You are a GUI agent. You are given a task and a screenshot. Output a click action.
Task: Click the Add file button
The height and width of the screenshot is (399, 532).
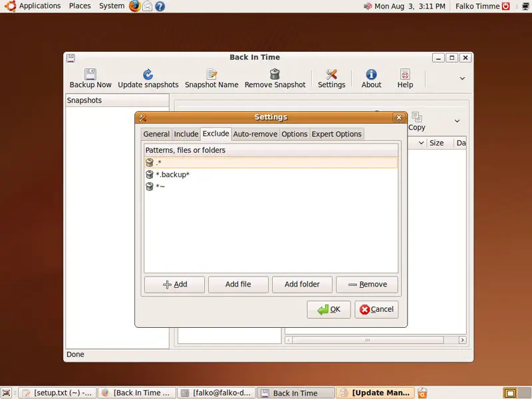coord(238,285)
